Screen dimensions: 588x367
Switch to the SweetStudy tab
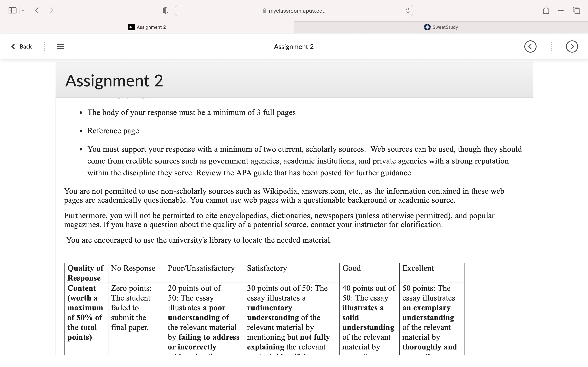(441, 27)
